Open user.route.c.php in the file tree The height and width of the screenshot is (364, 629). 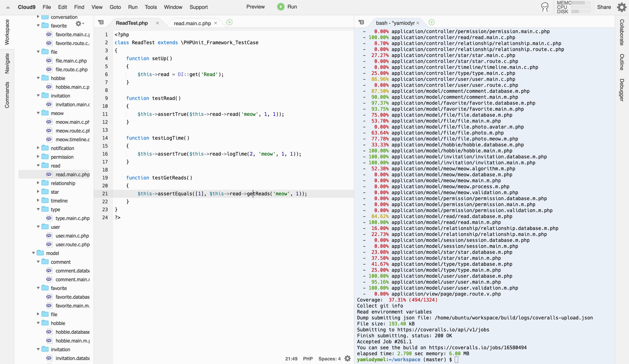[72, 244]
